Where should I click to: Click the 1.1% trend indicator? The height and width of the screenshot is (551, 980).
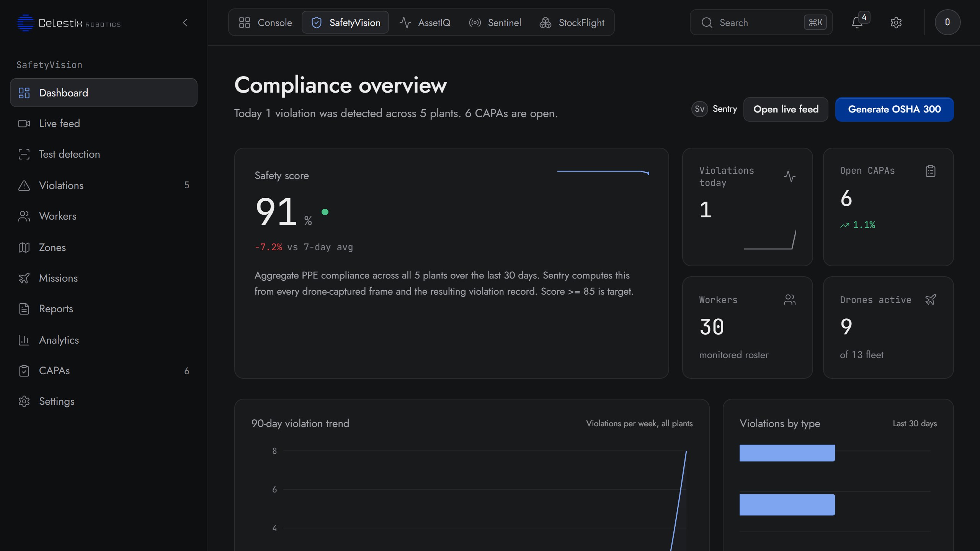point(857,225)
